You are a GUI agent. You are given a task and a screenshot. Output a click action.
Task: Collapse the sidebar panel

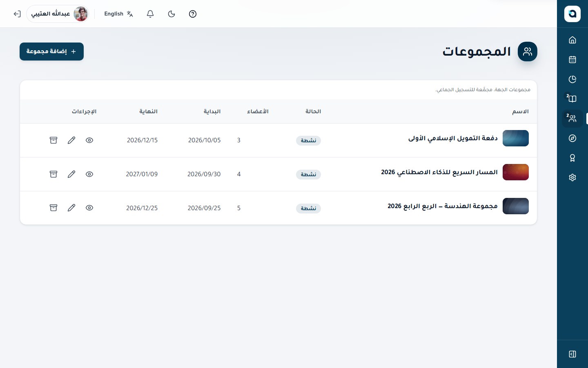tap(572, 354)
